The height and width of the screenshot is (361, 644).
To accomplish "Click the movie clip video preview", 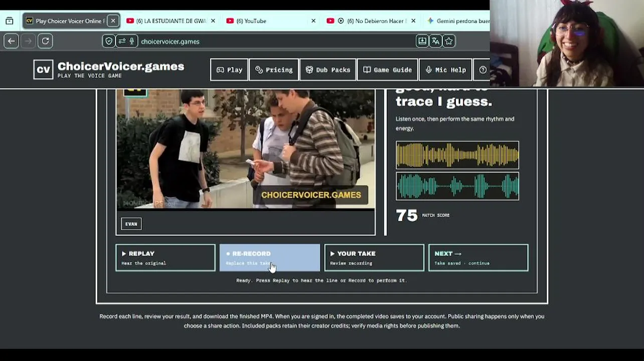I will coord(246,149).
